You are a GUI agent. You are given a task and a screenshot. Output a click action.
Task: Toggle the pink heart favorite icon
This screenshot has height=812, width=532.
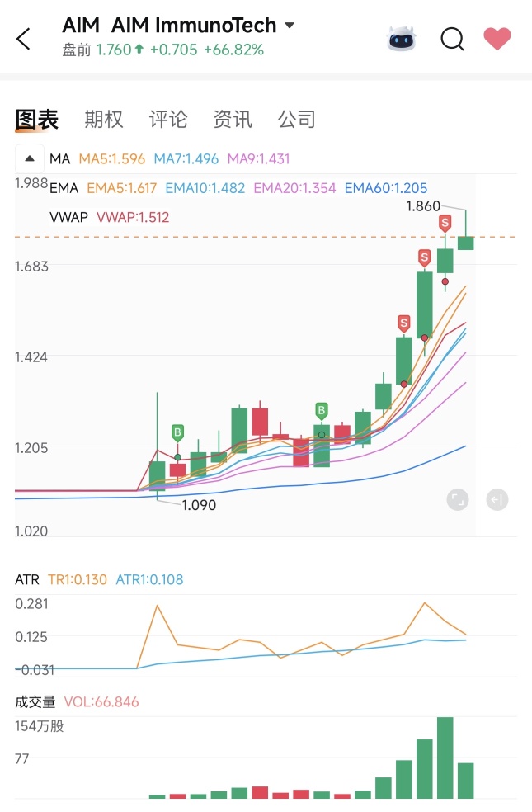[497, 39]
